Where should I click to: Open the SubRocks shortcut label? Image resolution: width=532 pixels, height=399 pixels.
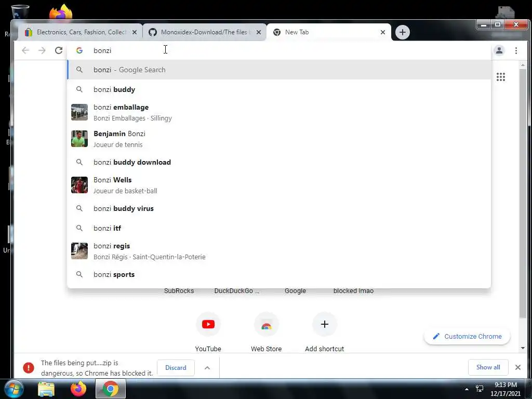tap(179, 291)
